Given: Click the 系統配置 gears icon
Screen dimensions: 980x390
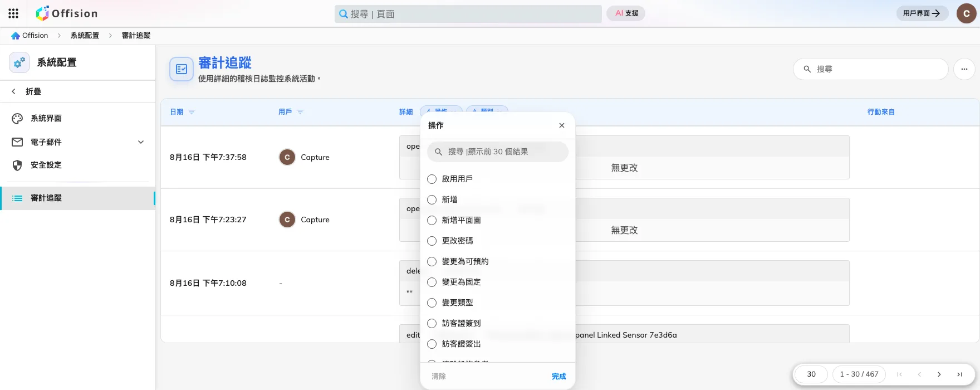Looking at the screenshot, I should pos(19,62).
